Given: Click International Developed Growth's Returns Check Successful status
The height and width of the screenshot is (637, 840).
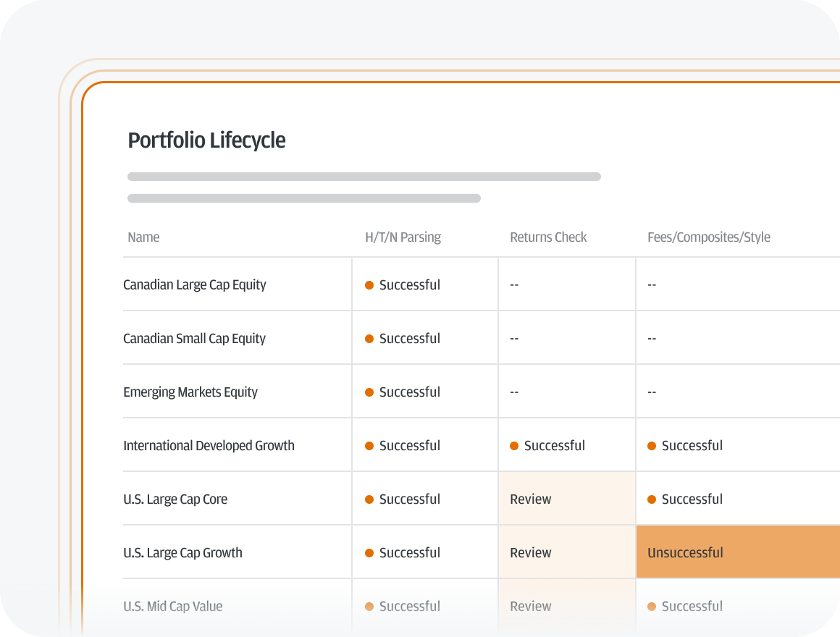Looking at the screenshot, I should click(x=547, y=445).
